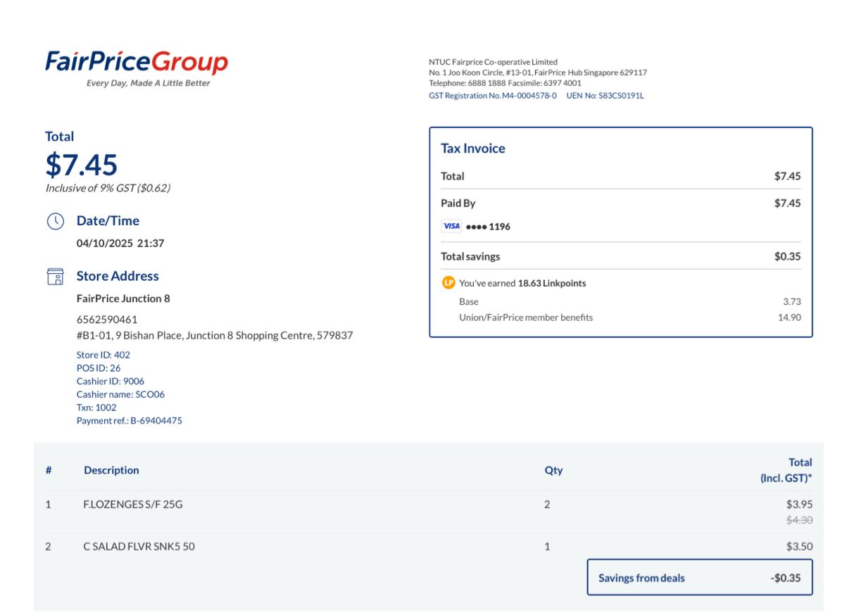Click the Savings from deals box
The image size is (859, 616).
[700, 577]
